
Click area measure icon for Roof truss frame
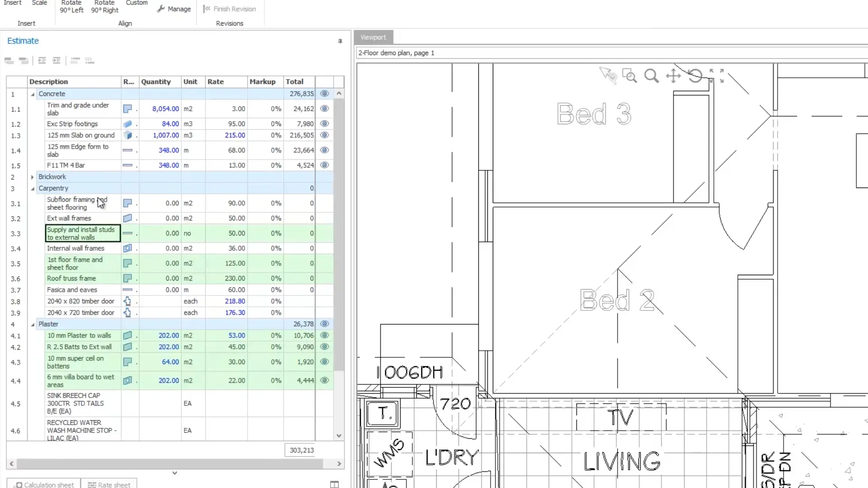pyautogui.click(x=127, y=278)
